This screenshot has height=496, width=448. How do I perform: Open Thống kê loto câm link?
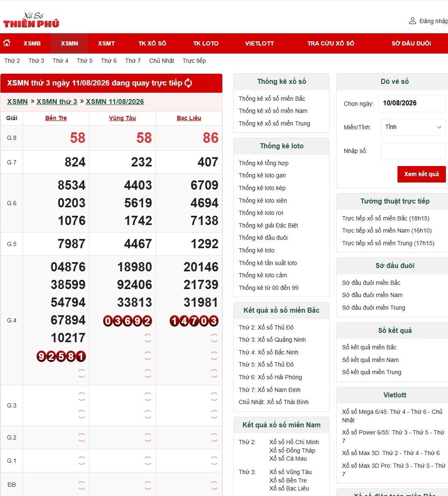tap(263, 276)
